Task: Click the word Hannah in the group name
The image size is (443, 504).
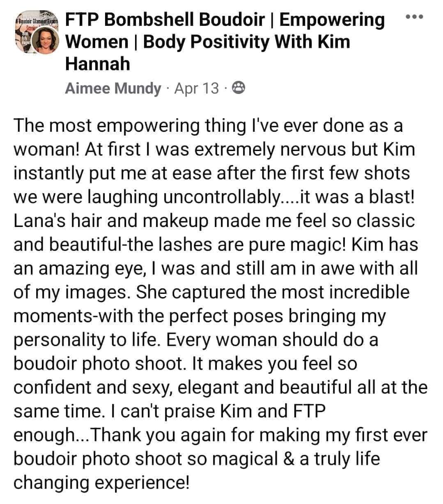Action: click(97, 64)
